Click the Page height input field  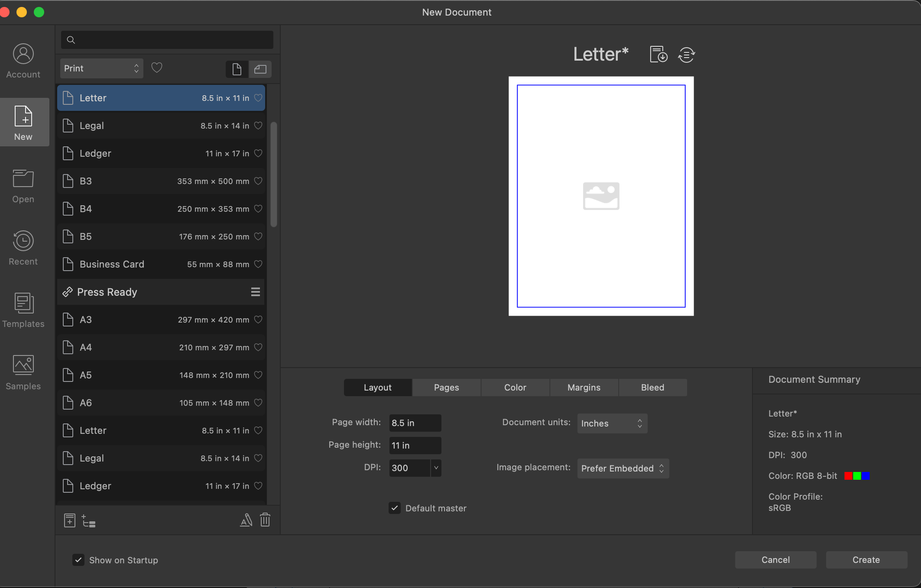pyautogui.click(x=415, y=446)
